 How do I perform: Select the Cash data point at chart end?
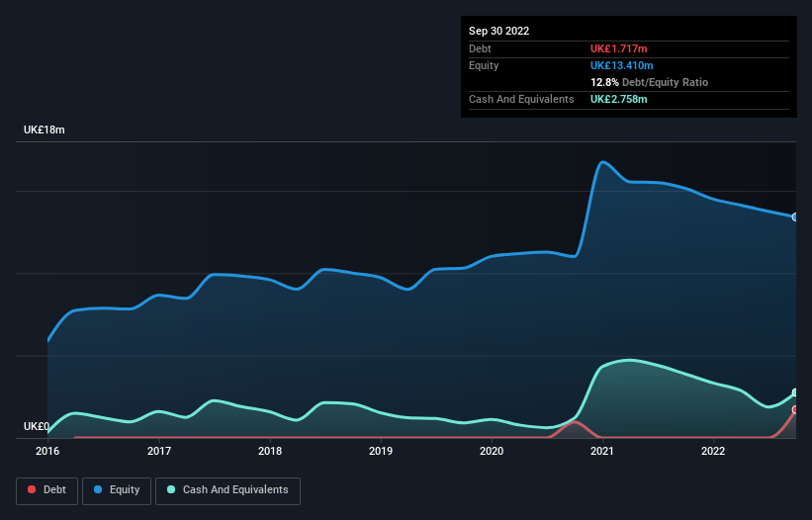[795, 392]
